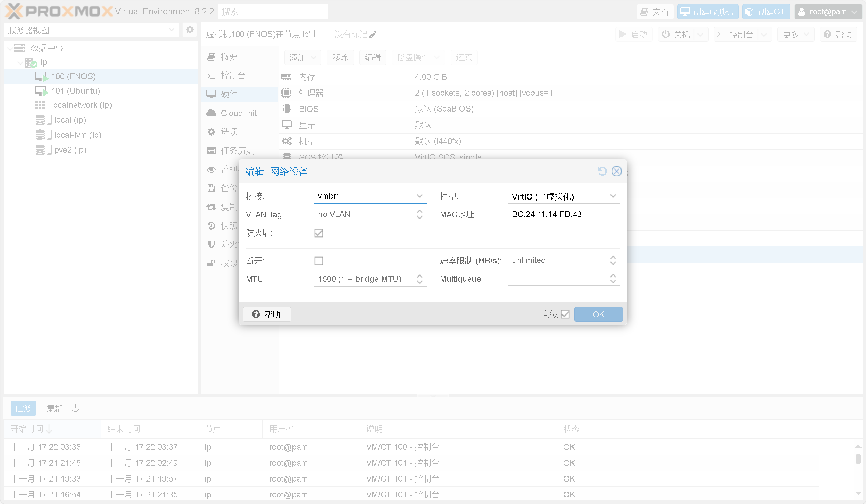Select VM 100 (FNOS) in tree
The image size is (866, 504).
[x=100, y=76]
